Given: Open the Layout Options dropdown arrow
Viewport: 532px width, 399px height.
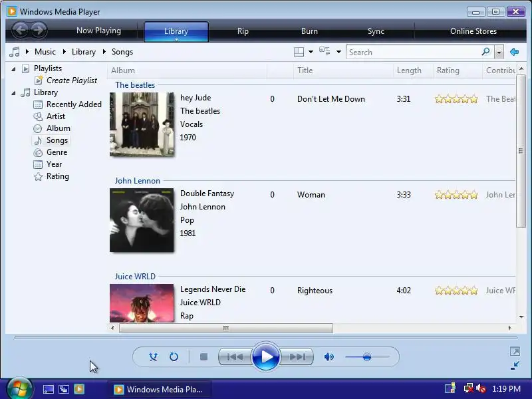Looking at the screenshot, I should point(311,52).
